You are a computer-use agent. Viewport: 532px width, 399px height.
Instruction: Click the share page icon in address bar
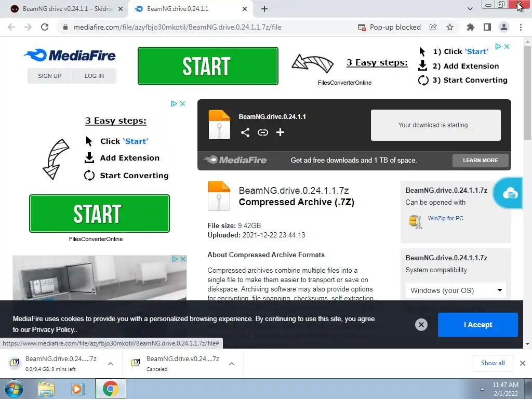tap(433, 27)
